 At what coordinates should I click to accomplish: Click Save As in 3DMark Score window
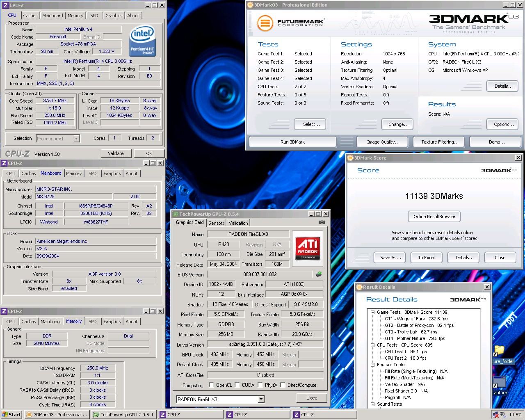tap(390, 258)
